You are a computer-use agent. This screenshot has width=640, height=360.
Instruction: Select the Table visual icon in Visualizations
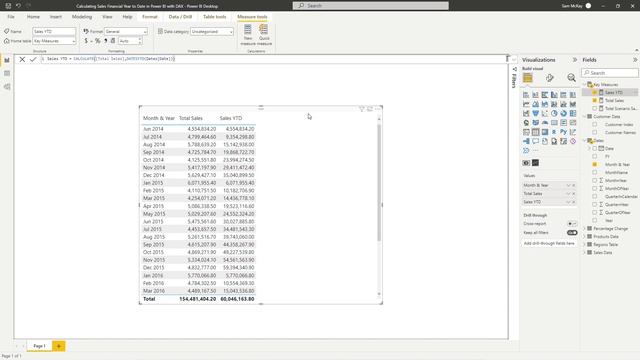pyautogui.click(x=536, y=132)
